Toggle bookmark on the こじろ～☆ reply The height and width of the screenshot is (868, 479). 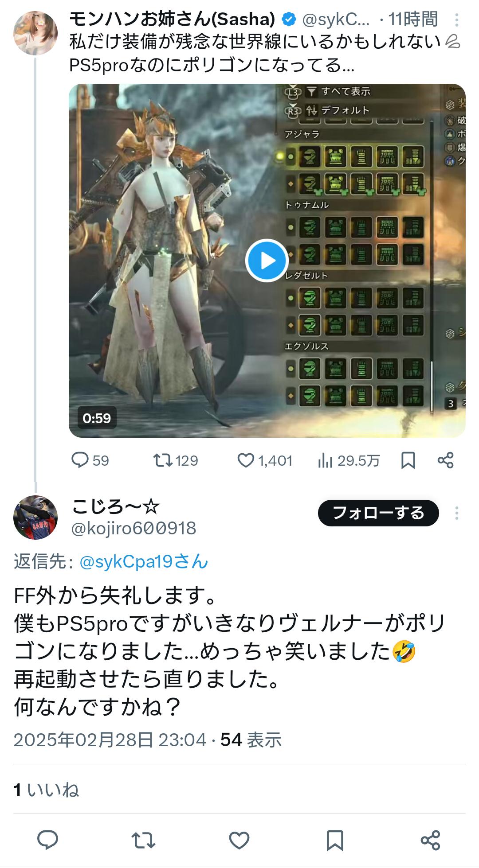pos(335,840)
